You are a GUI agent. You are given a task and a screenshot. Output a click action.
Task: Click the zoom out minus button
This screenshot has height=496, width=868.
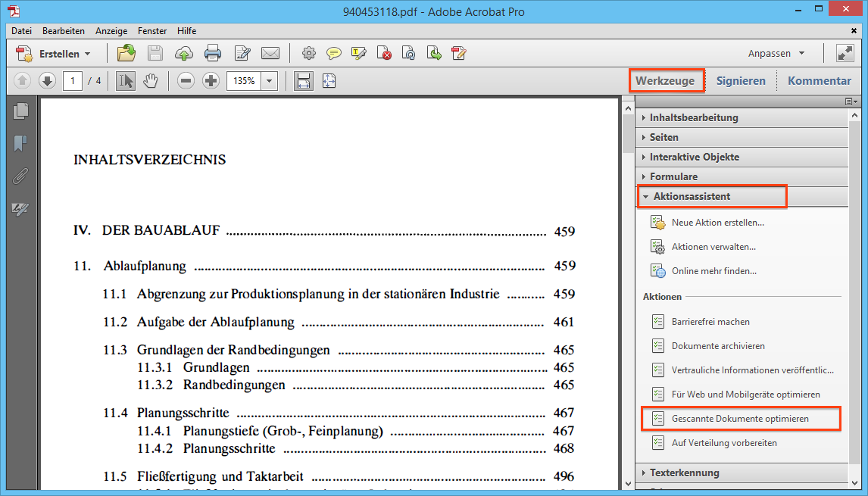pyautogui.click(x=186, y=81)
